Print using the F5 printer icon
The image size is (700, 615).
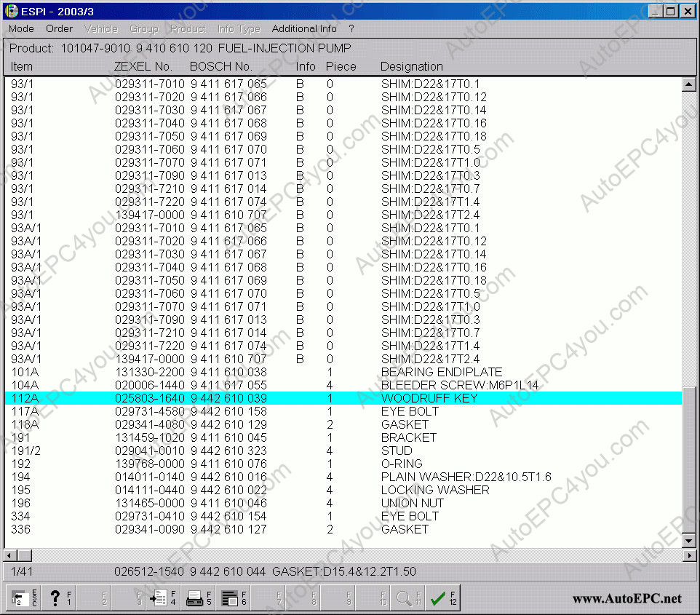pos(199,598)
